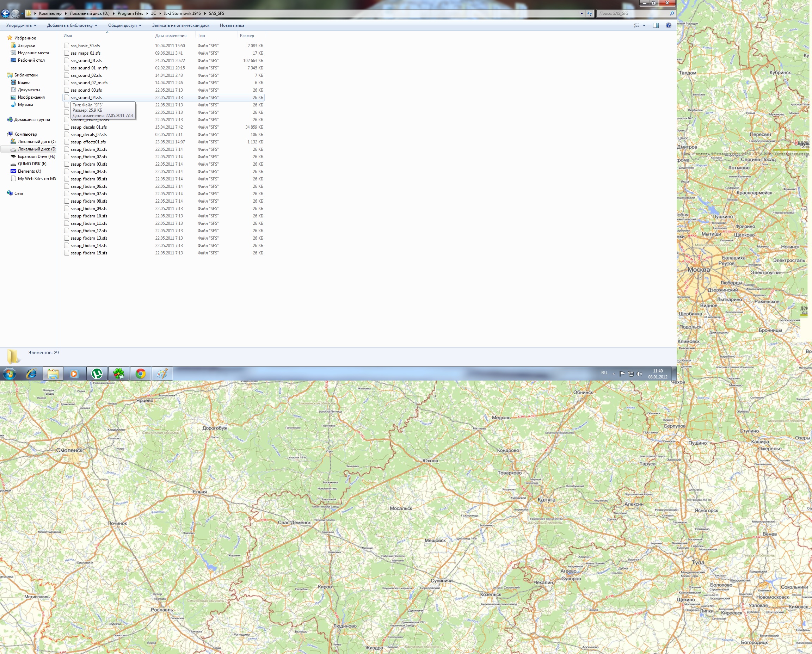The height and width of the screenshot is (654, 812).
Task: Open the view options dropdown arrow
Action: pos(644,25)
